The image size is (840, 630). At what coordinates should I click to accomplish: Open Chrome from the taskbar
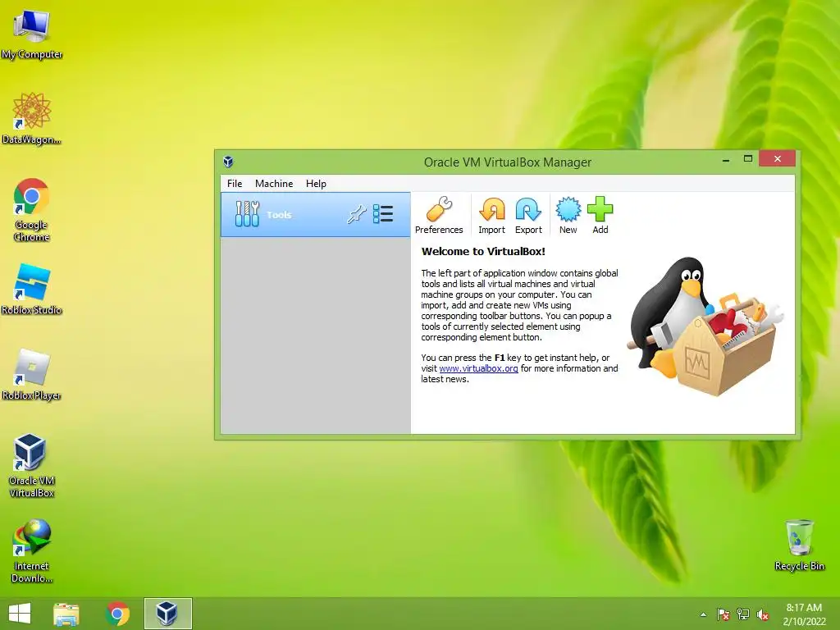(117, 614)
